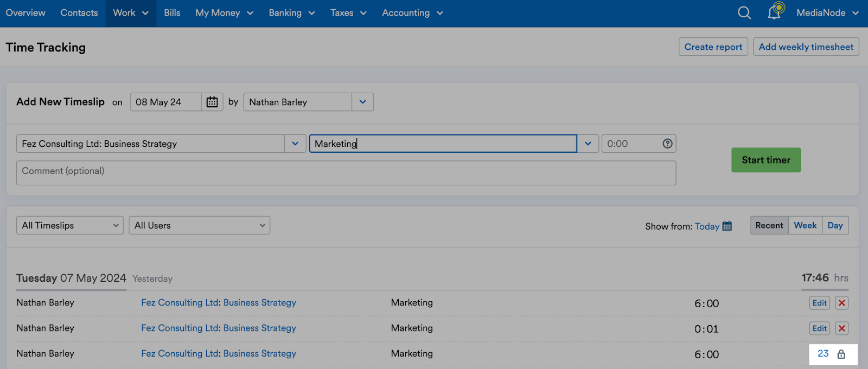This screenshot has height=369, width=868.
Task: Open the All Users filter
Action: (199, 225)
